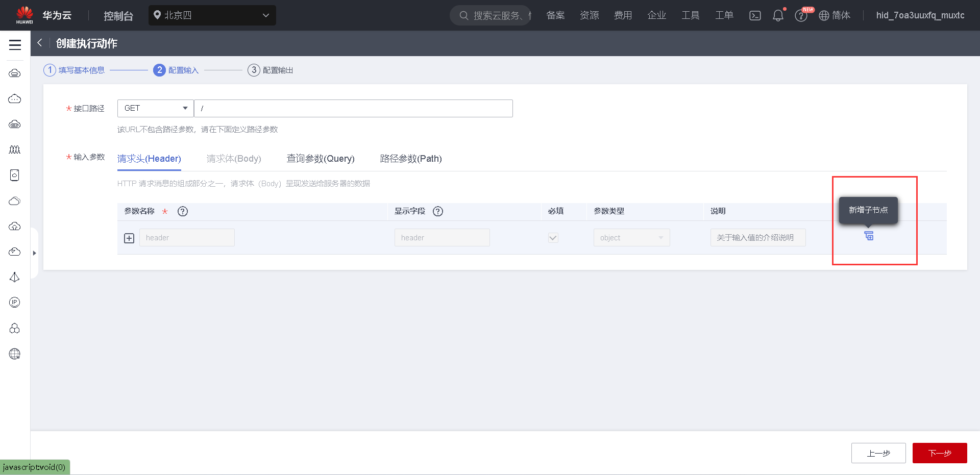Viewport: 980px width, 475px height.
Task: Focus the 搜索云服务 search box
Action: point(490,15)
